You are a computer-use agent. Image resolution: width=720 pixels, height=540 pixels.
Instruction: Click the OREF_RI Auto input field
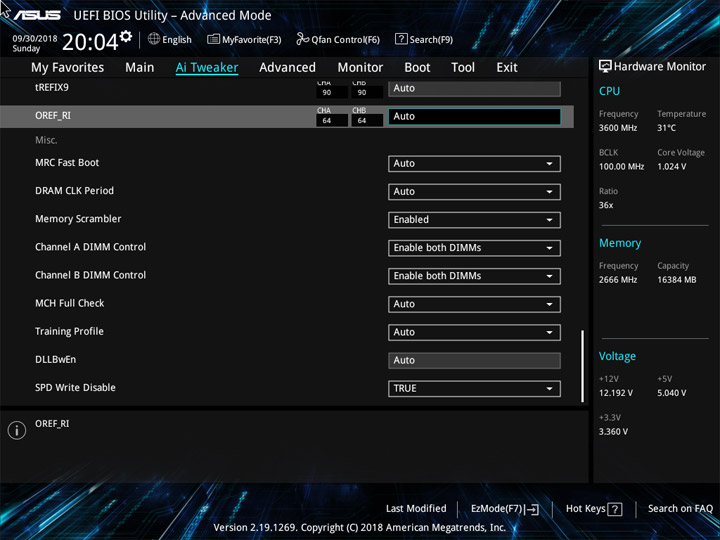pos(474,117)
